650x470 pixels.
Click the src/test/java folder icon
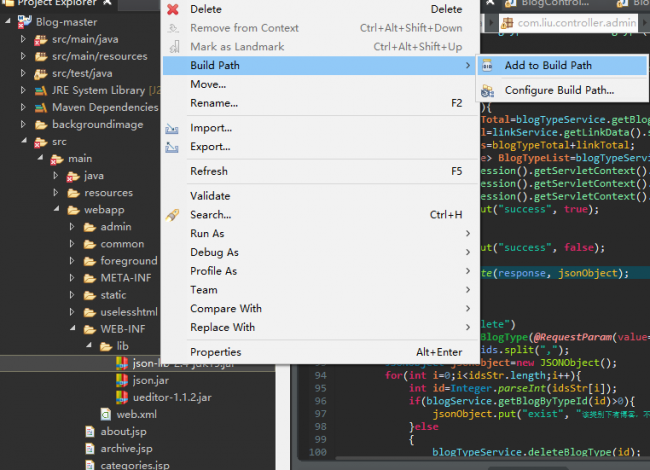click(x=41, y=73)
